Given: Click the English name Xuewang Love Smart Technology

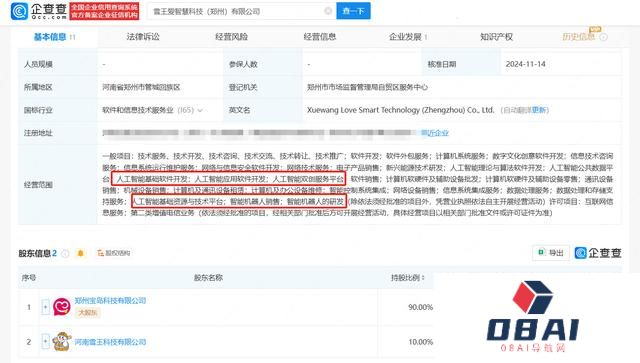Looking at the screenshot, I should click(400, 110).
